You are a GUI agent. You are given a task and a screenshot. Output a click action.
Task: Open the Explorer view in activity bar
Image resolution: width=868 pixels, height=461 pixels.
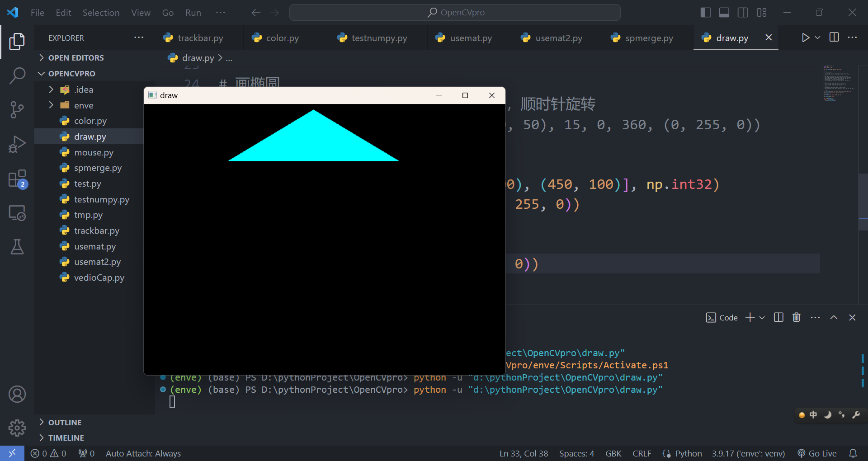click(x=17, y=42)
